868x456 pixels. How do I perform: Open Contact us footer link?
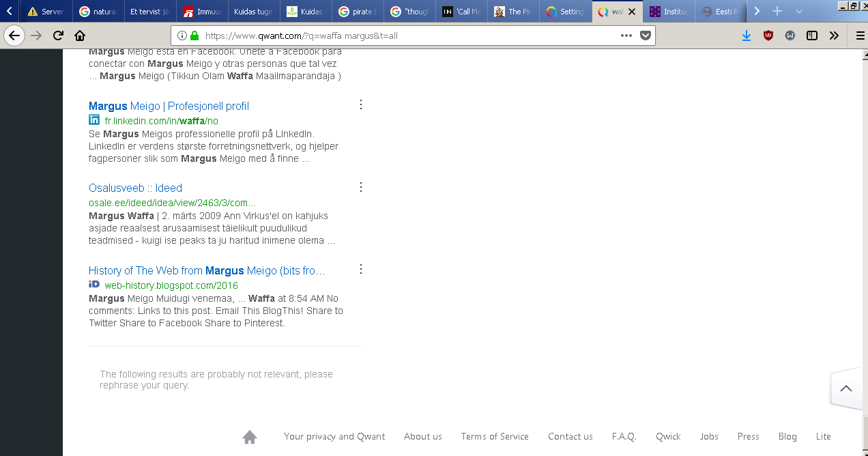point(570,437)
